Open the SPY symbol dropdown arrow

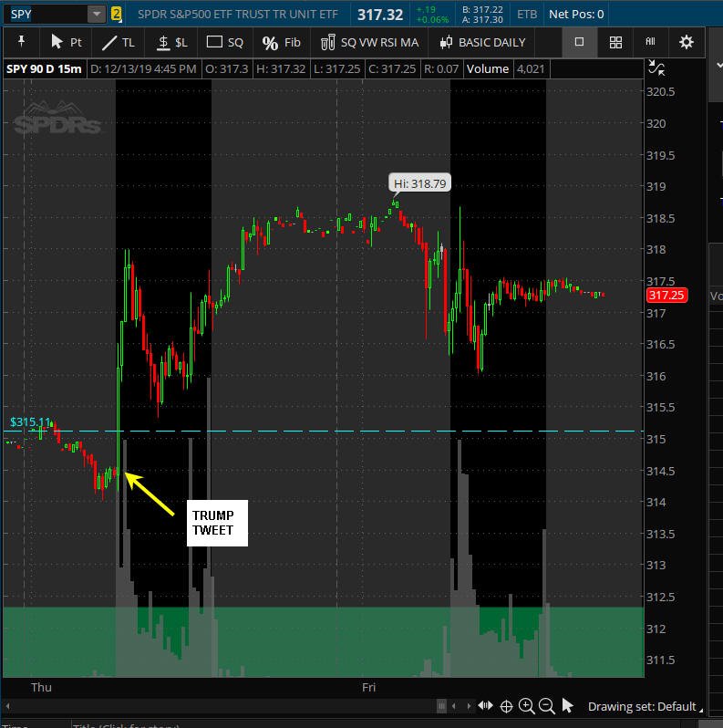tap(96, 15)
